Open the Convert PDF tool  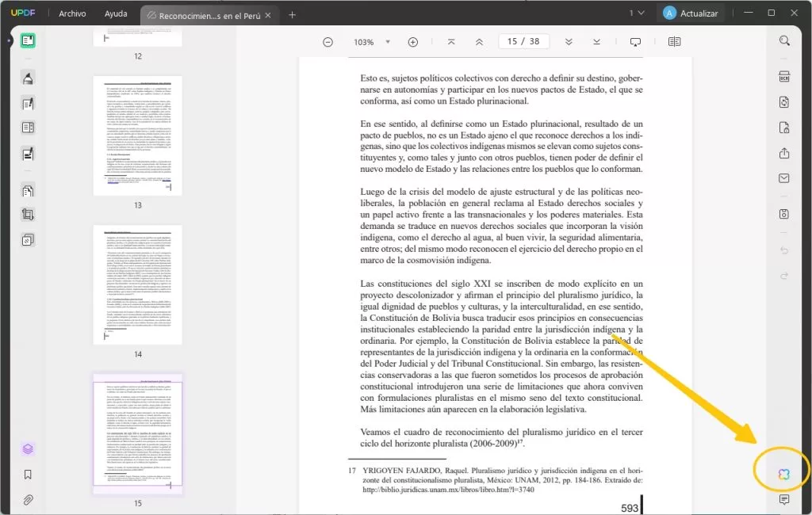coord(784,102)
